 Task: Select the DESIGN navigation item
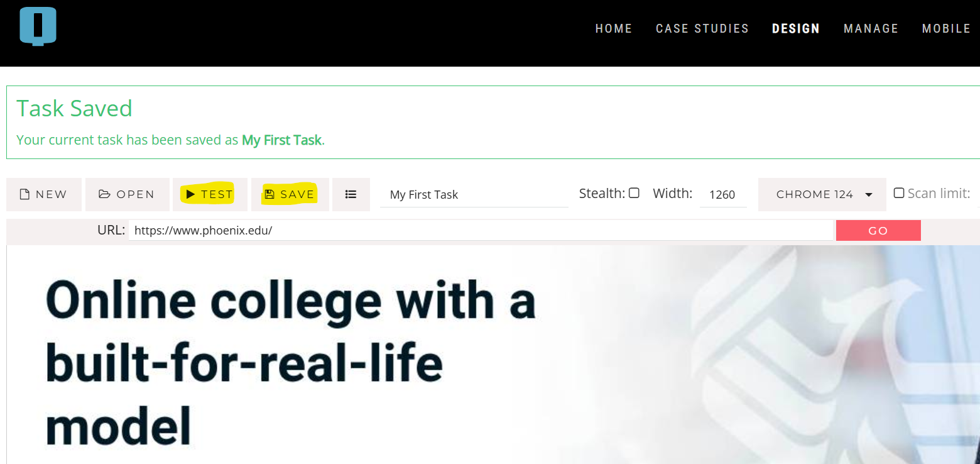coord(795,29)
